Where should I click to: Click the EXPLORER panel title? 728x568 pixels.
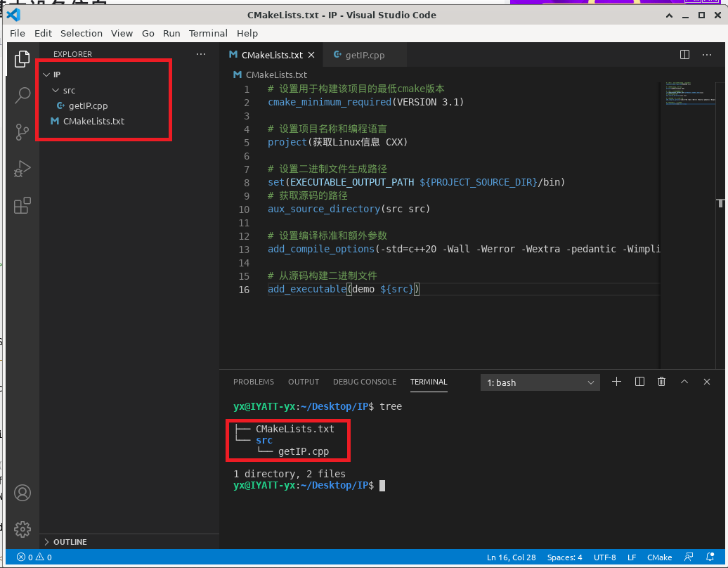pyautogui.click(x=72, y=54)
